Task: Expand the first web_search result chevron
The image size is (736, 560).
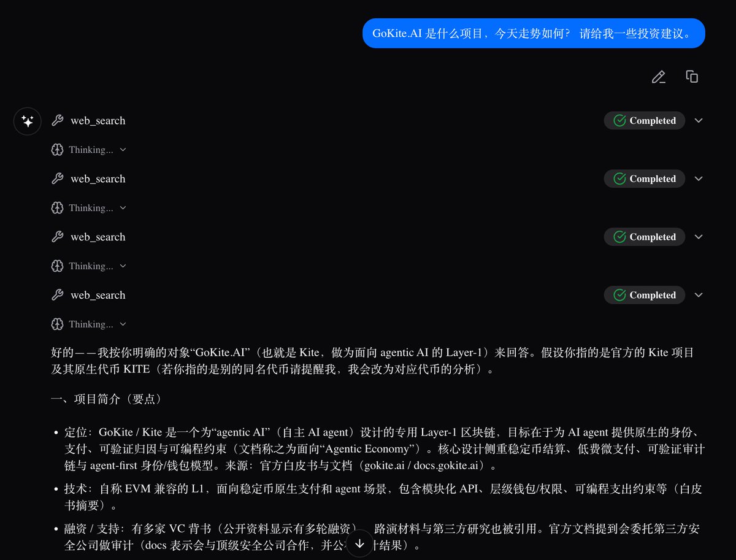Action: (699, 121)
